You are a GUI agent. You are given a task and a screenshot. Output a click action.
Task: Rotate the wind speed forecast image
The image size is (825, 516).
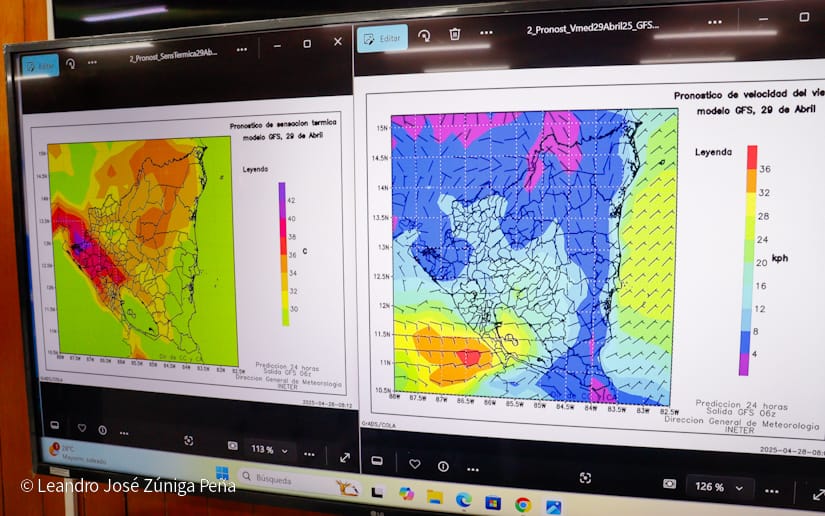tap(424, 36)
